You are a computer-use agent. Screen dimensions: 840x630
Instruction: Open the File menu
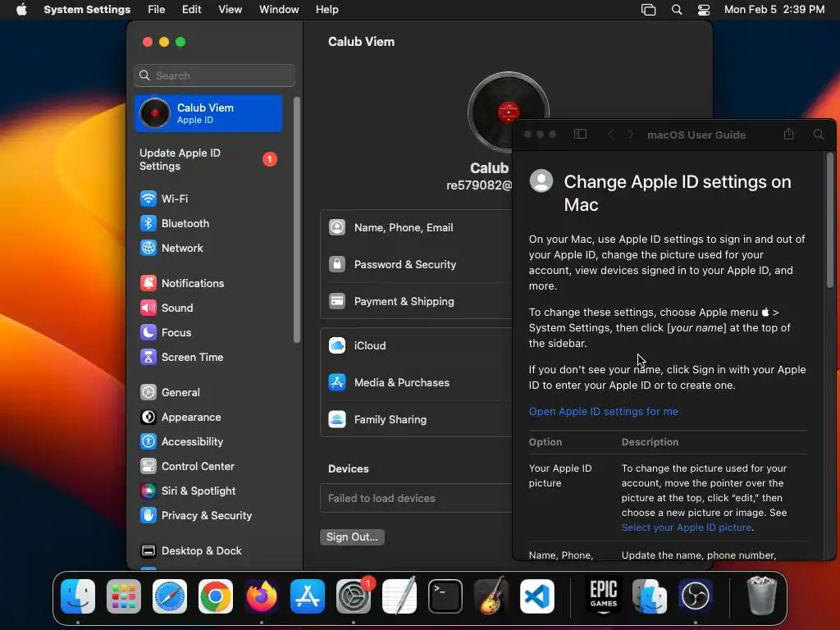point(157,10)
